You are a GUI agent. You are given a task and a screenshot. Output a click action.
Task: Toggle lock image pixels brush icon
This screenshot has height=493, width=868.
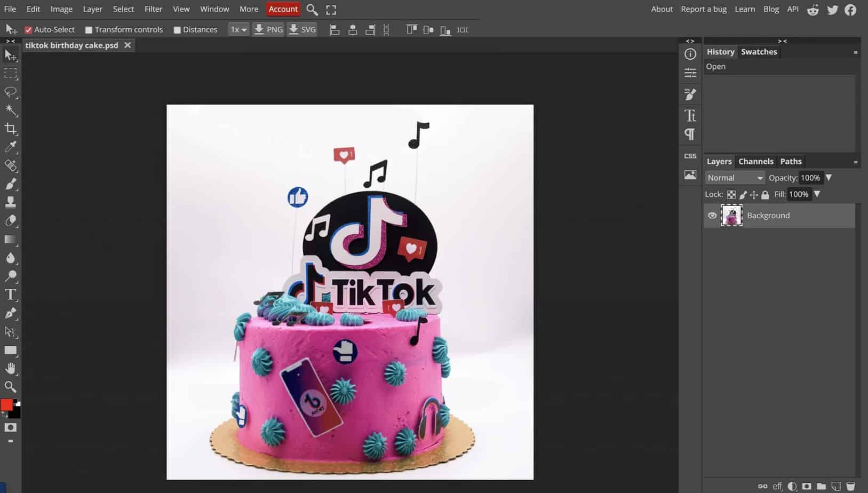(x=743, y=195)
